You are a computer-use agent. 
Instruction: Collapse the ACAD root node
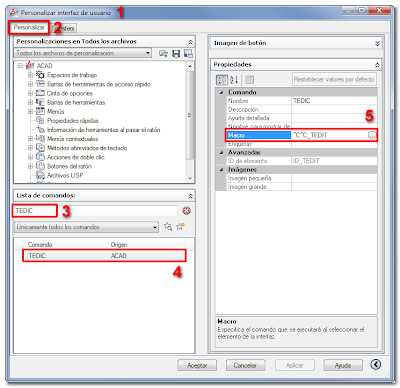(20, 66)
